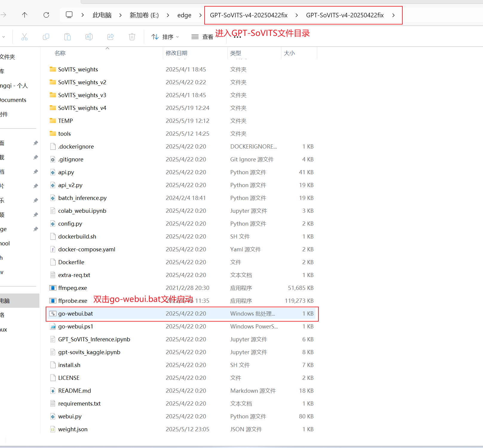Expand chevron before 此电脑 in address bar
The height and width of the screenshot is (448, 483).
coord(83,15)
